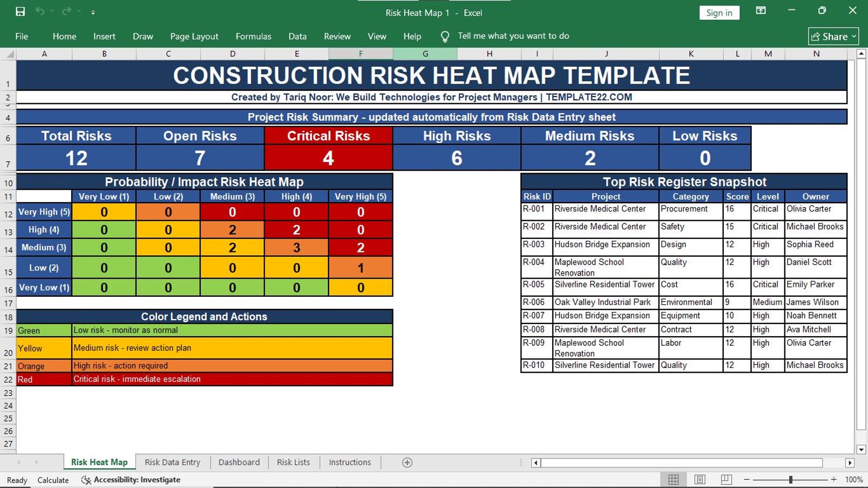Click the zoom slider handle
Image resolution: width=868 pixels, height=488 pixels.
pyautogui.click(x=790, y=479)
